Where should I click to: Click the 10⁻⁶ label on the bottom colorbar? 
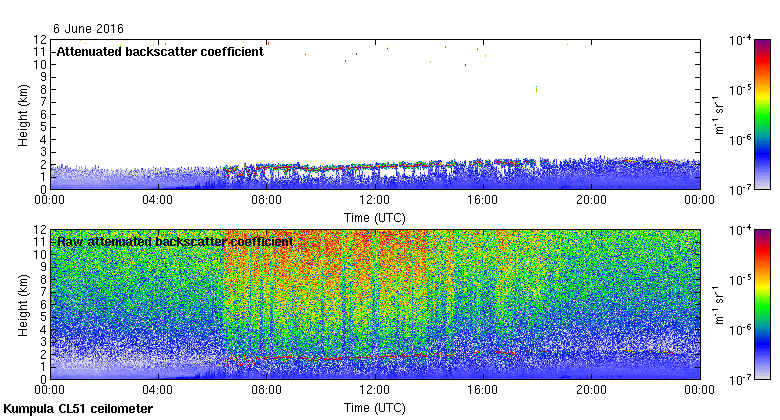tap(740, 330)
